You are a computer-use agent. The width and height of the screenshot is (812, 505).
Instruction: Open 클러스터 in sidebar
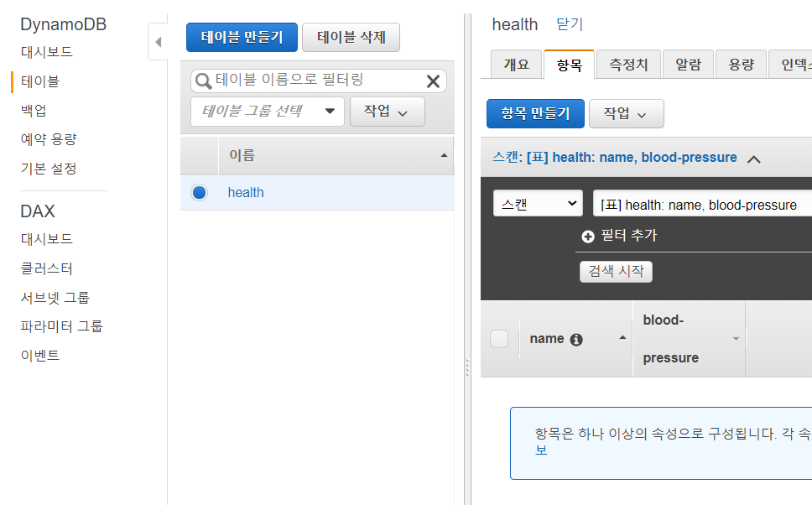(47, 268)
